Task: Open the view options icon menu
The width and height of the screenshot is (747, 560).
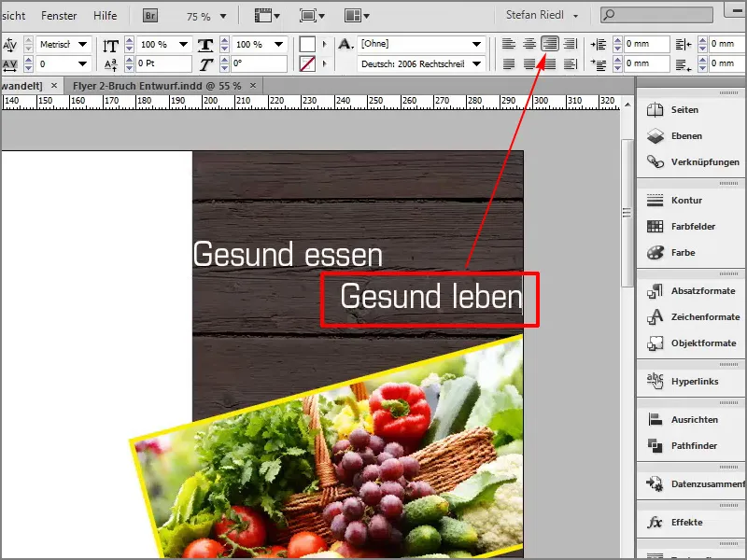Action: pyautogui.click(x=267, y=16)
